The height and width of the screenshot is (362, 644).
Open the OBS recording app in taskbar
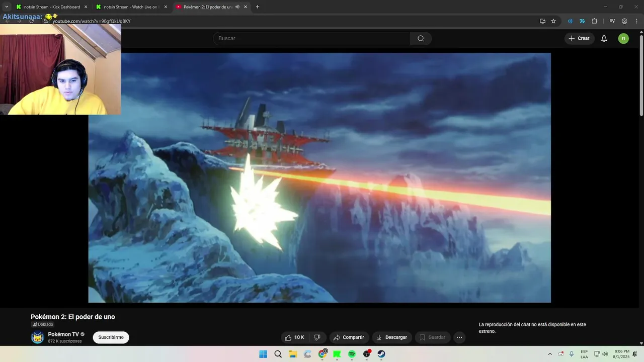[367, 354]
